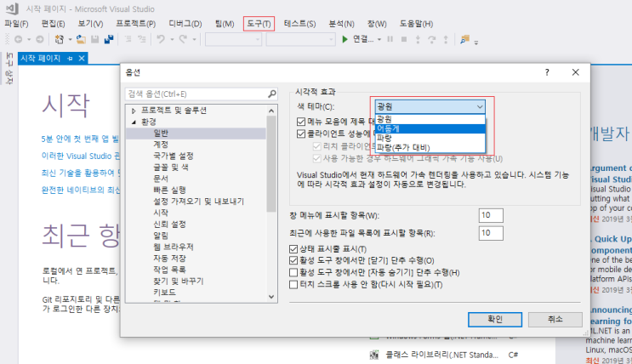Pin the 시작 페이지 tab
The image size is (632, 364).
tap(70, 59)
